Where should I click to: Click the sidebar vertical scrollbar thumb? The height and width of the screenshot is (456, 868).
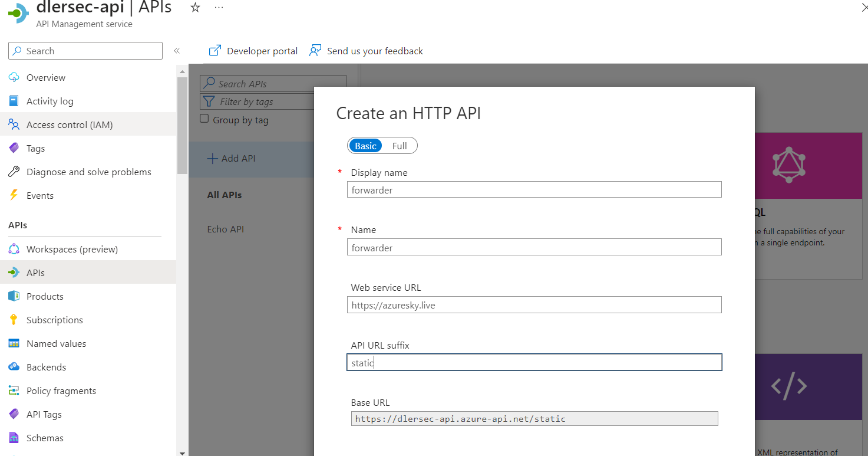click(x=182, y=126)
